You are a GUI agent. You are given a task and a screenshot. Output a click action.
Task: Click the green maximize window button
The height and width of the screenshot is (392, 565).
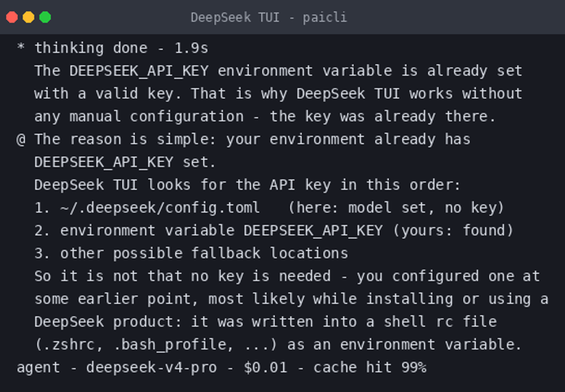pos(45,17)
